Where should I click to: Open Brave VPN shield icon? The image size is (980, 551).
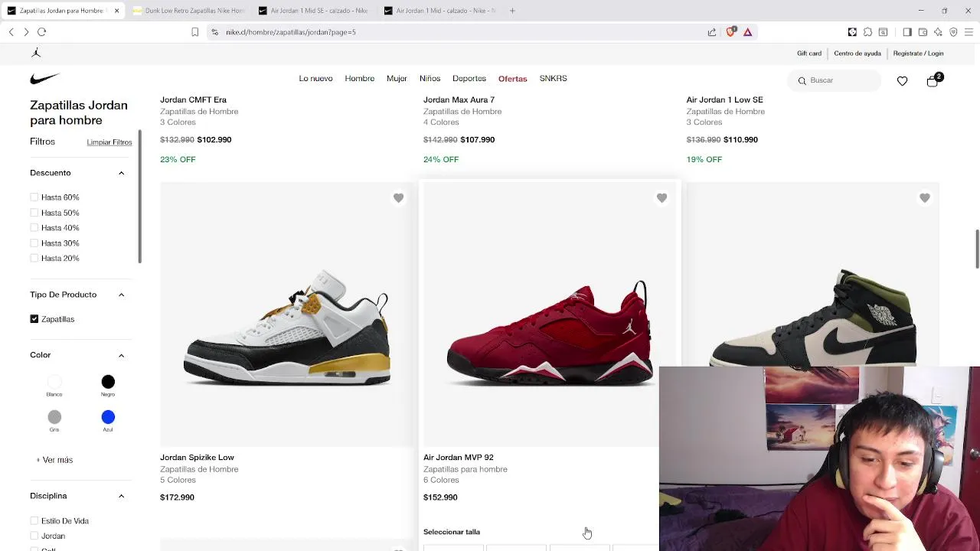coord(953,32)
